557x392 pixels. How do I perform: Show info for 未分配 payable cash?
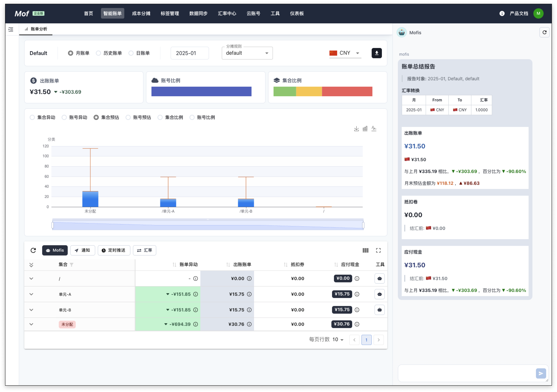pyautogui.click(x=357, y=324)
